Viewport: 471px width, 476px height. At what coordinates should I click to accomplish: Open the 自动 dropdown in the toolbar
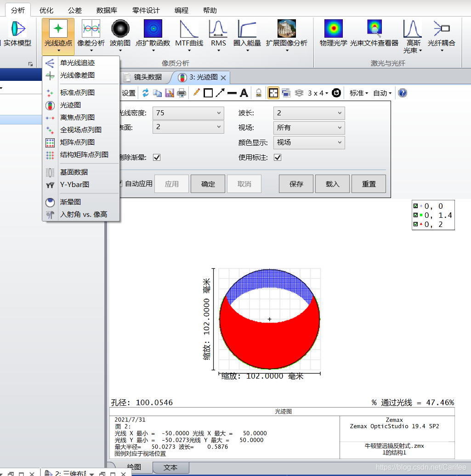[382, 93]
